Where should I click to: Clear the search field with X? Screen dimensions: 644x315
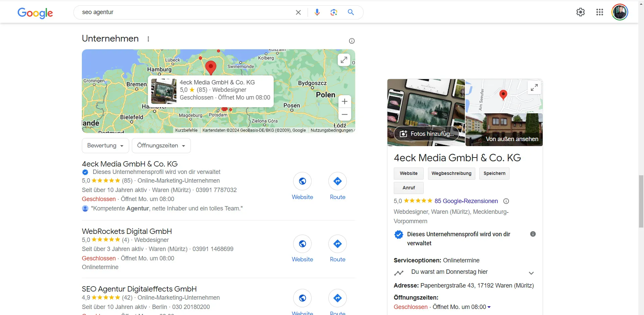298,12
